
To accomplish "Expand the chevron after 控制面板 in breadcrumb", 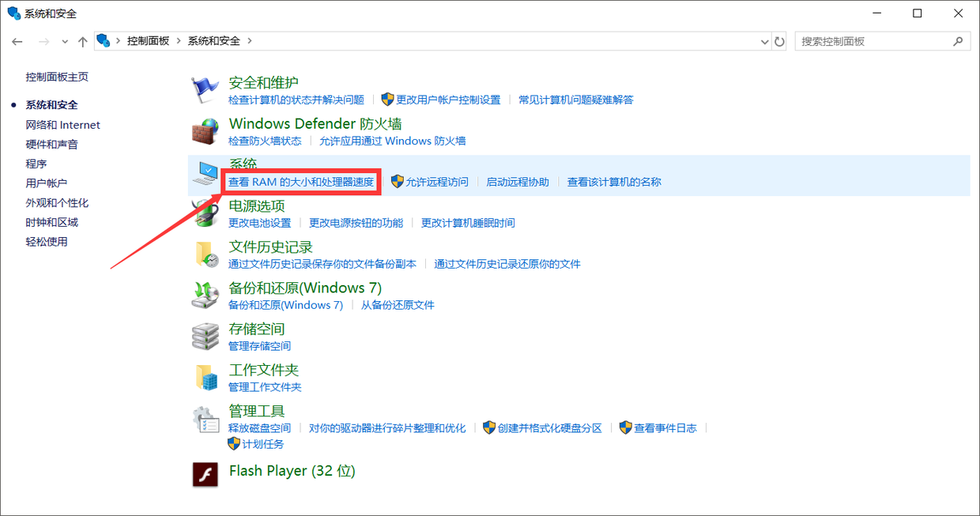I will tap(178, 40).
